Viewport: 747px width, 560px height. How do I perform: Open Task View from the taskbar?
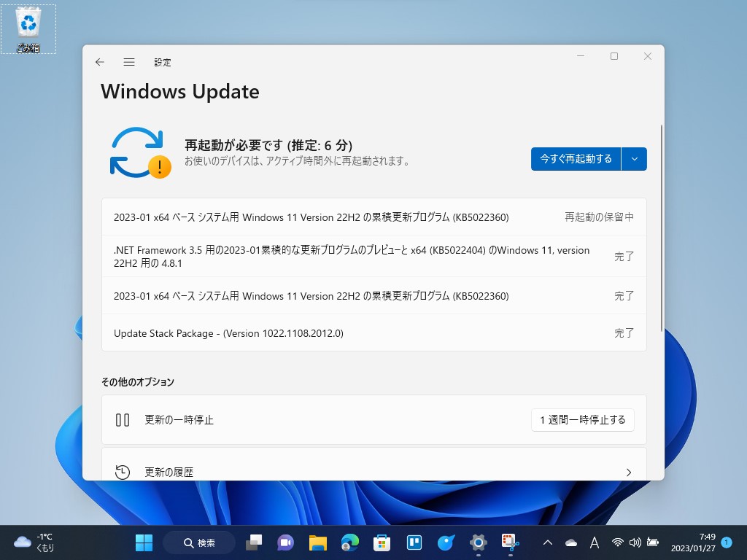pyautogui.click(x=254, y=542)
